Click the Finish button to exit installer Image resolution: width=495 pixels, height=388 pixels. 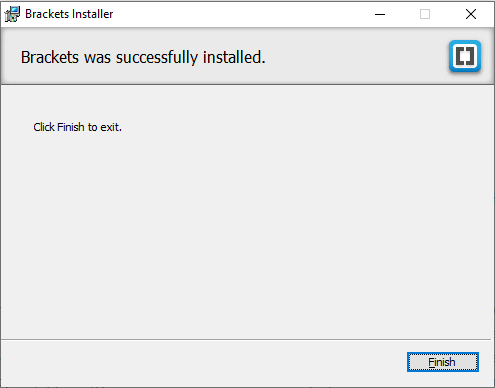(443, 362)
